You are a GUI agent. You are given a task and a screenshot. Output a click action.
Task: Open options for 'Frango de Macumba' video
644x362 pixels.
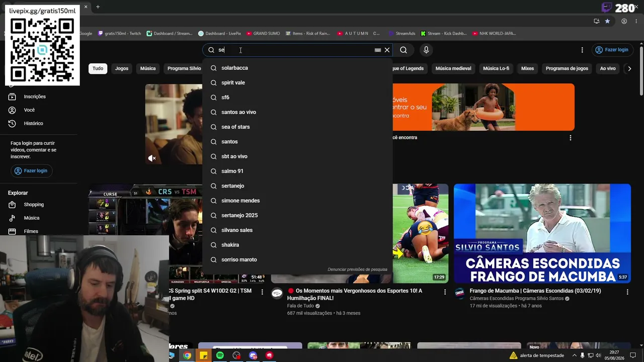(x=627, y=292)
